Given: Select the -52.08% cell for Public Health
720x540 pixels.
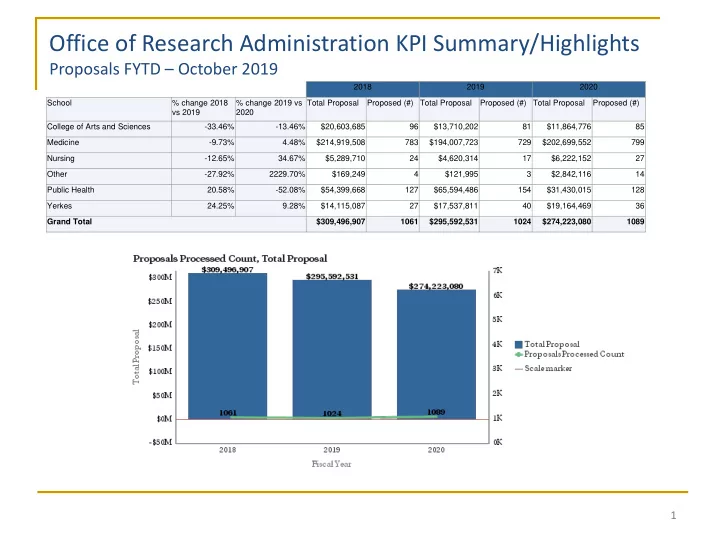Looking at the screenshot, I should (x=270, y=190).
